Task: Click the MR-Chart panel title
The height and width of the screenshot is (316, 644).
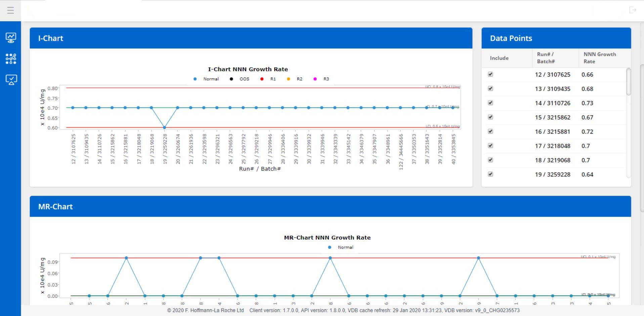Action: coord(55,207)
